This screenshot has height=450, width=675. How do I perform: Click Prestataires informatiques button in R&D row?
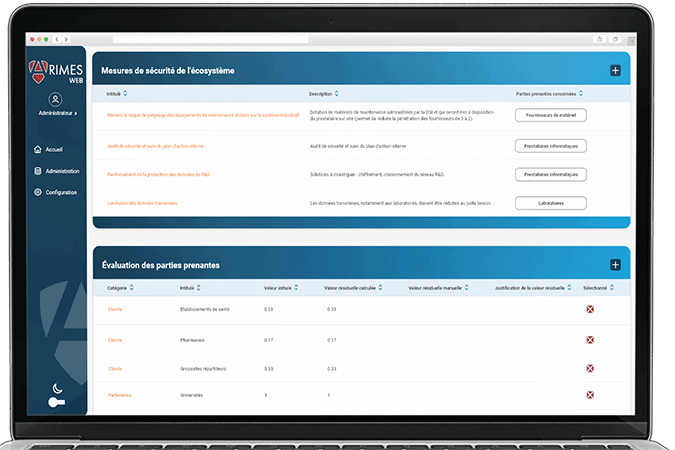point(551,174)
